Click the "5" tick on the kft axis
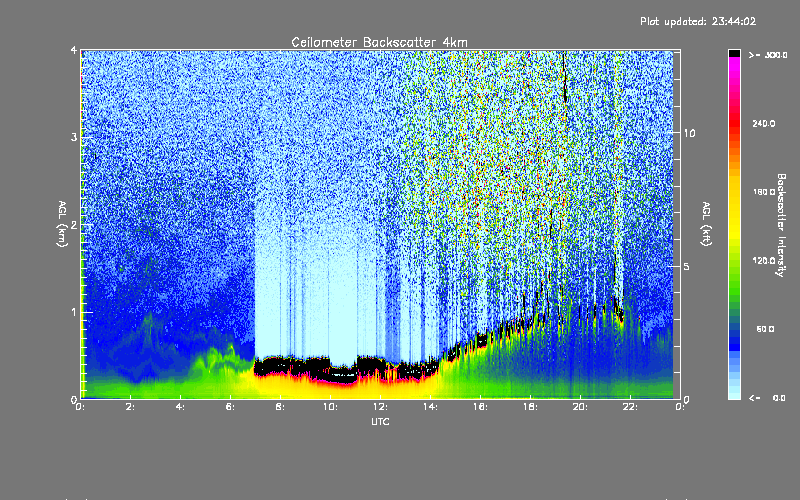The height and width of the screenshot is (500, 800). pos(687,267)
